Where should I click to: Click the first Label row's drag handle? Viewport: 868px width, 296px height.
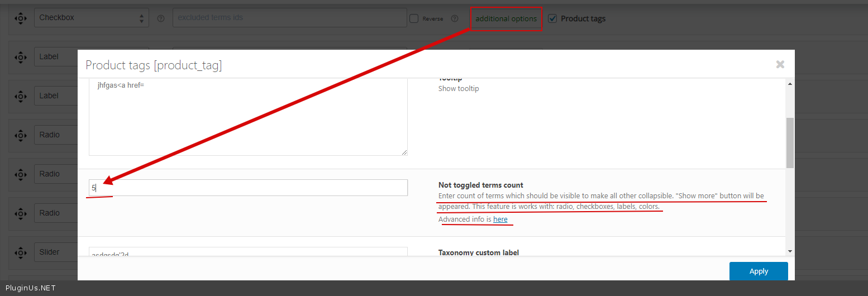tap(20, 57)
